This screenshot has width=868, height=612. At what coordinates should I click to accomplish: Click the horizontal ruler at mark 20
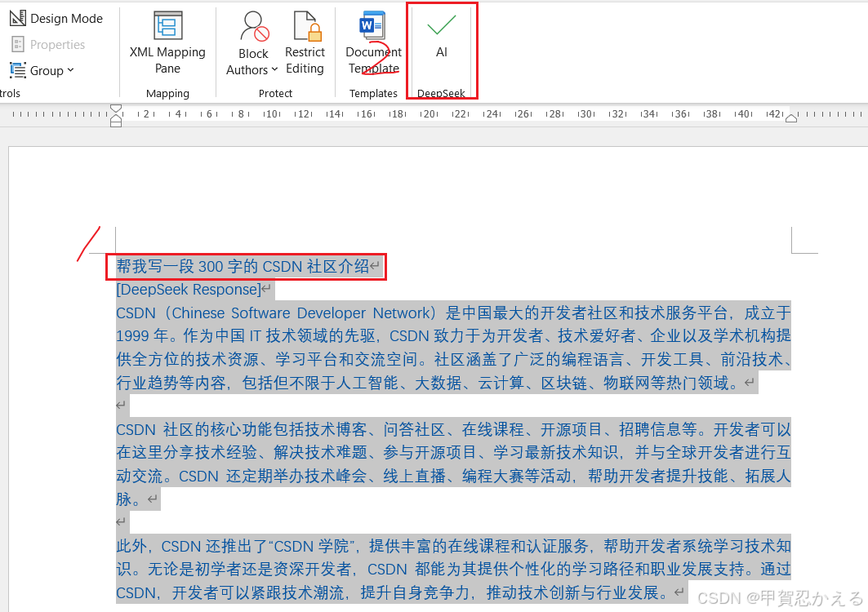coord(429,114)
